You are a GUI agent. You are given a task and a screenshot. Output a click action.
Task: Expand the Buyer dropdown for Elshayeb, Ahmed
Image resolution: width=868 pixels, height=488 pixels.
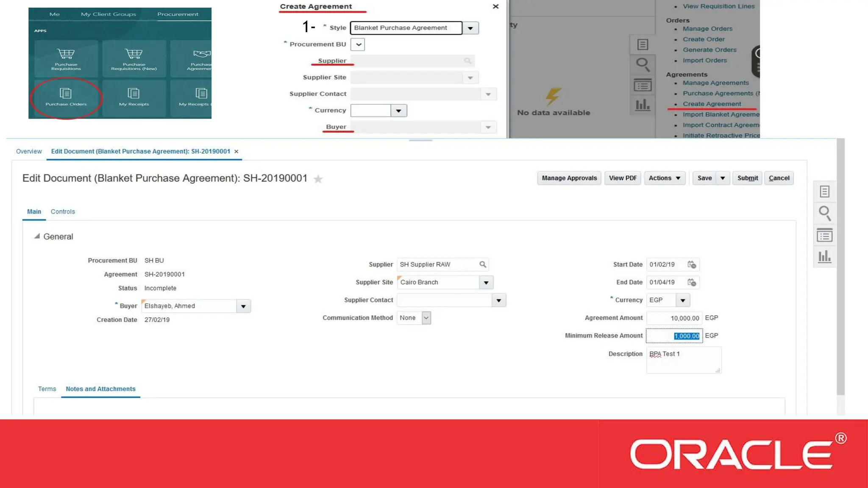pos(243,306)
